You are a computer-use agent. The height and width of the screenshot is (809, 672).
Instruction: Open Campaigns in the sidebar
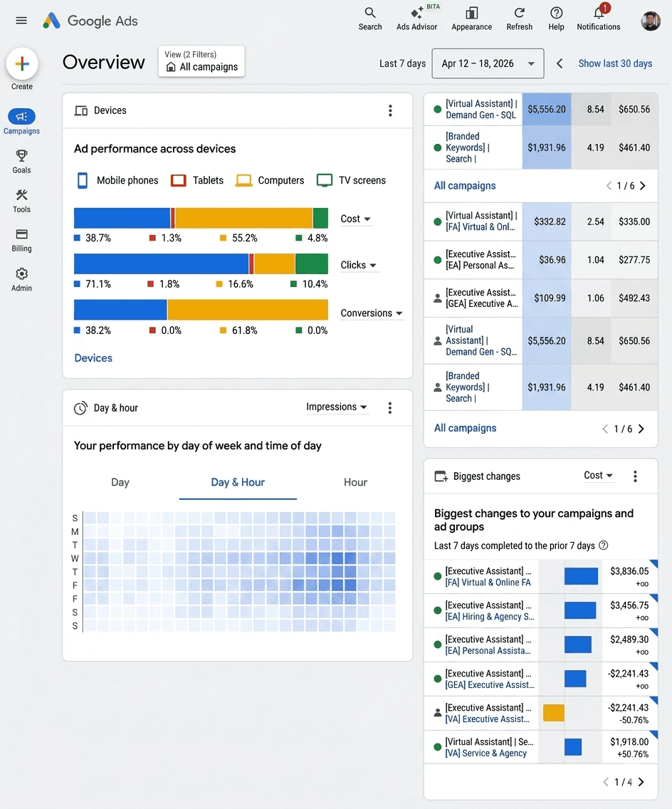pyautogui.click(x=21, y=122)
